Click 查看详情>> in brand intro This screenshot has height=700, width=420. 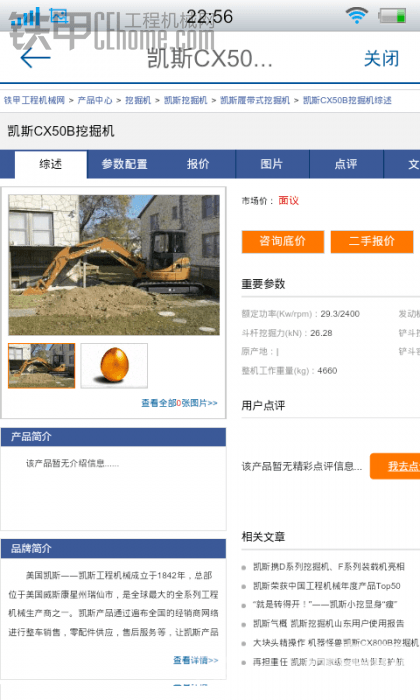pos(195,660)
